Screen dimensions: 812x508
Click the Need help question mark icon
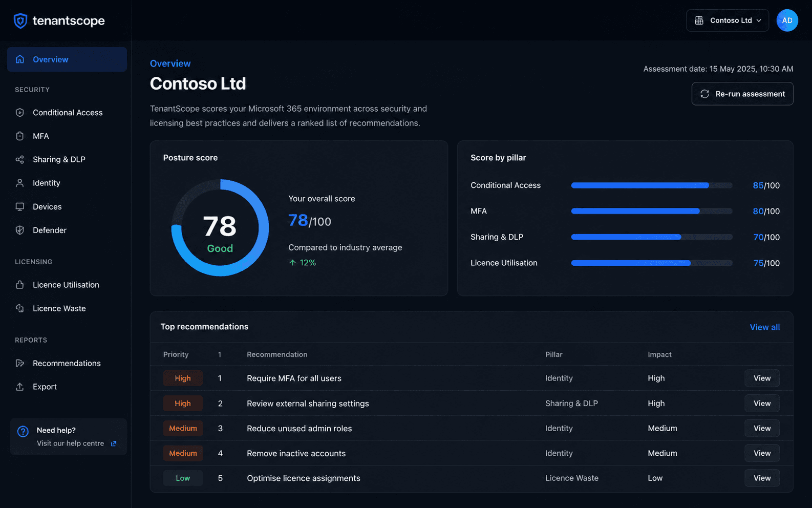23,431
